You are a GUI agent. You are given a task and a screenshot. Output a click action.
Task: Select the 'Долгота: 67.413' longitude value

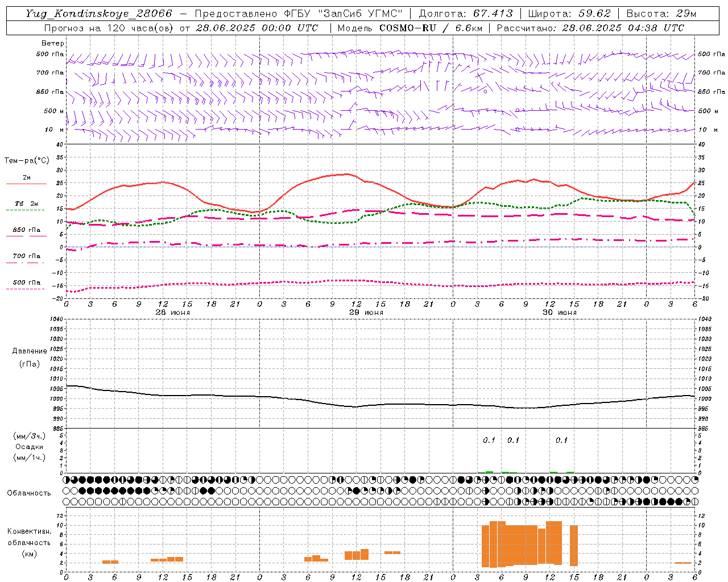click(x=466, y=14)
